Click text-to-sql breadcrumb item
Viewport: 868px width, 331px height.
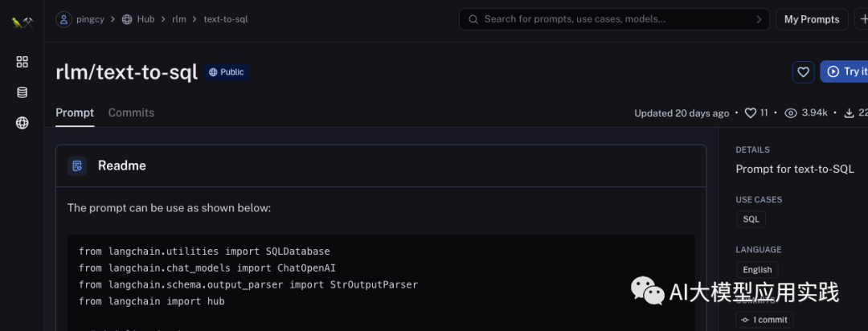tap(226, 19)
